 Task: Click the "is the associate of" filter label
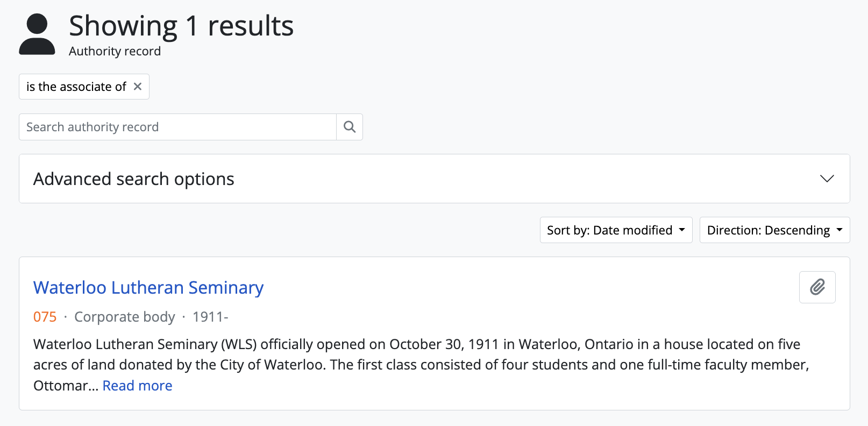[76, 87]
